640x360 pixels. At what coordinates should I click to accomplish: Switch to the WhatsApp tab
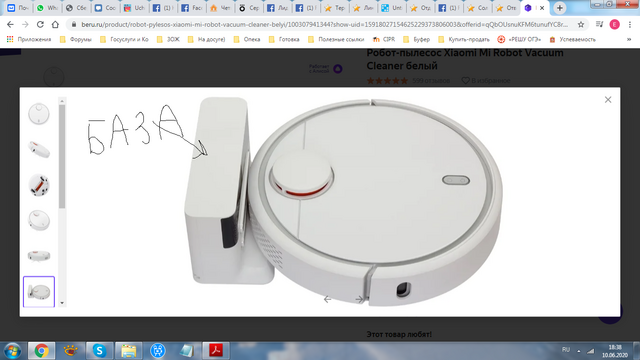coord(47,8)
